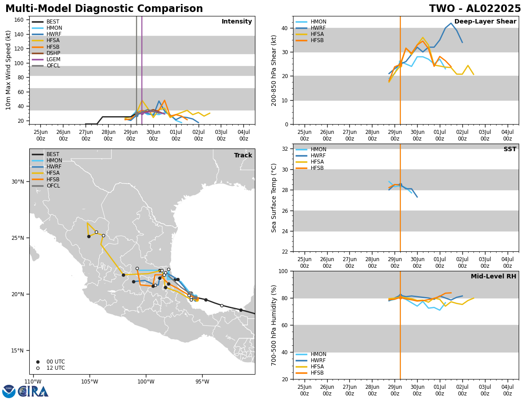The width and height of the screenshot is (532, 399).
Task: Click the Intensity panel title
Action: pyautogui.click(x=237, y=22)
